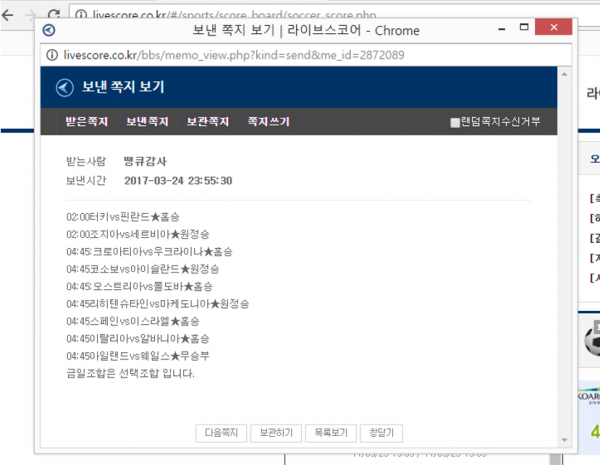Click the soccer ball image in background page
Image resolution: width=600 pixels, height=470 pixels.
[592, 340]
